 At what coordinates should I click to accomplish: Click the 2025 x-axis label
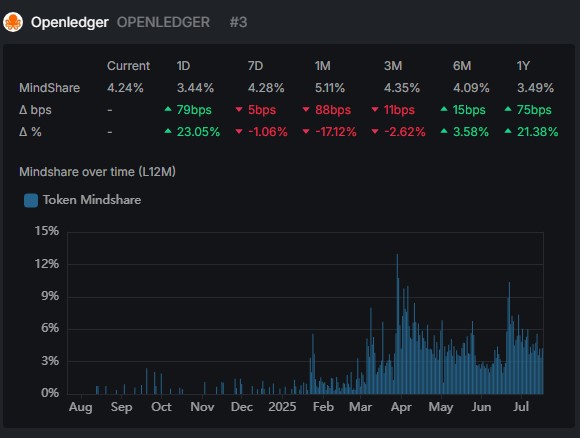282,407
